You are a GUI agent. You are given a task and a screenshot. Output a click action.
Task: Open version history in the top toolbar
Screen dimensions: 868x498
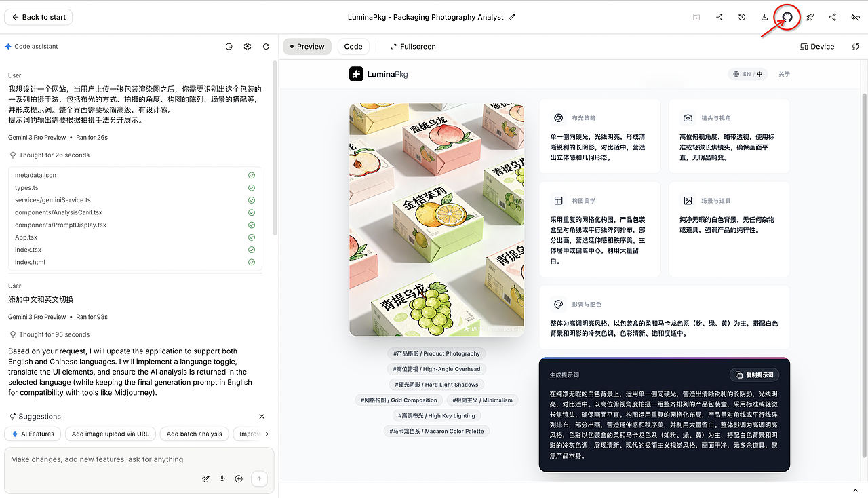coord(741,17)
